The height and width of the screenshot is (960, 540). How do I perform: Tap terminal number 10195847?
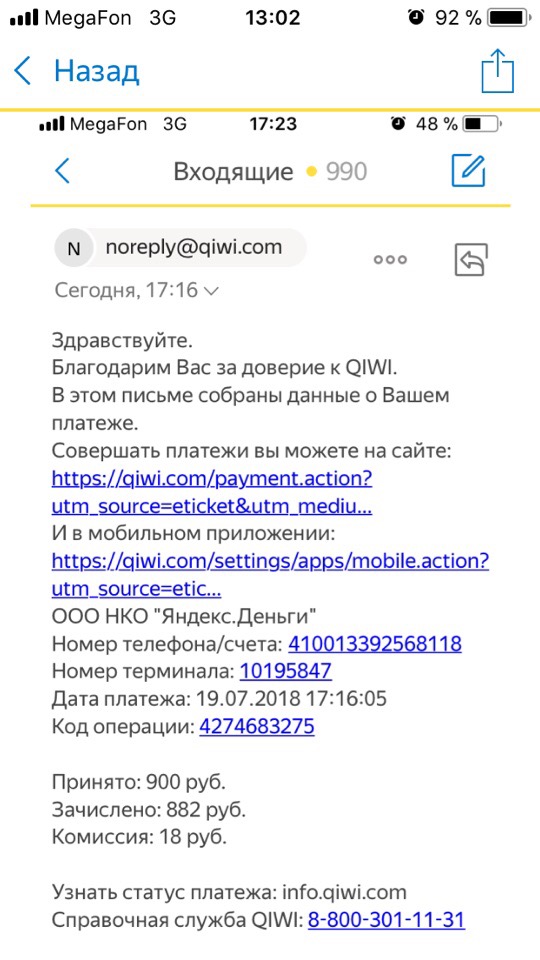[285, 672]
